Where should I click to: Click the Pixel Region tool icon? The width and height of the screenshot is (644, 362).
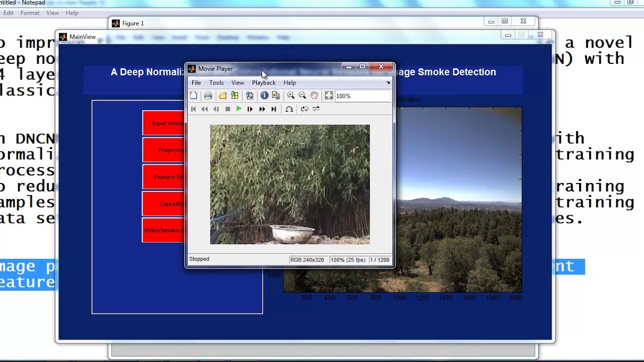pyautogui.click(x=276, y=96)
